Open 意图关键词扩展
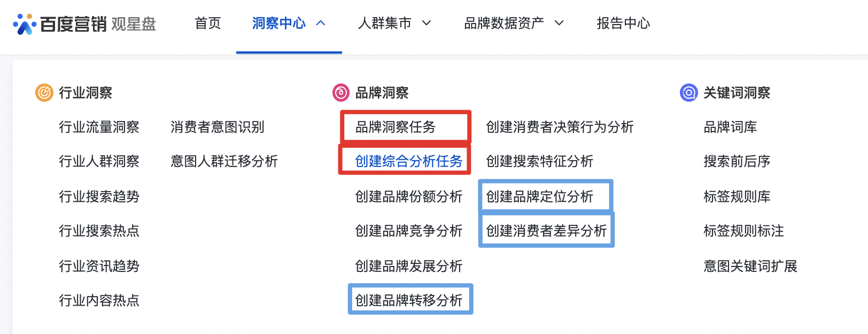868x334 pixels. coord(750,266)
